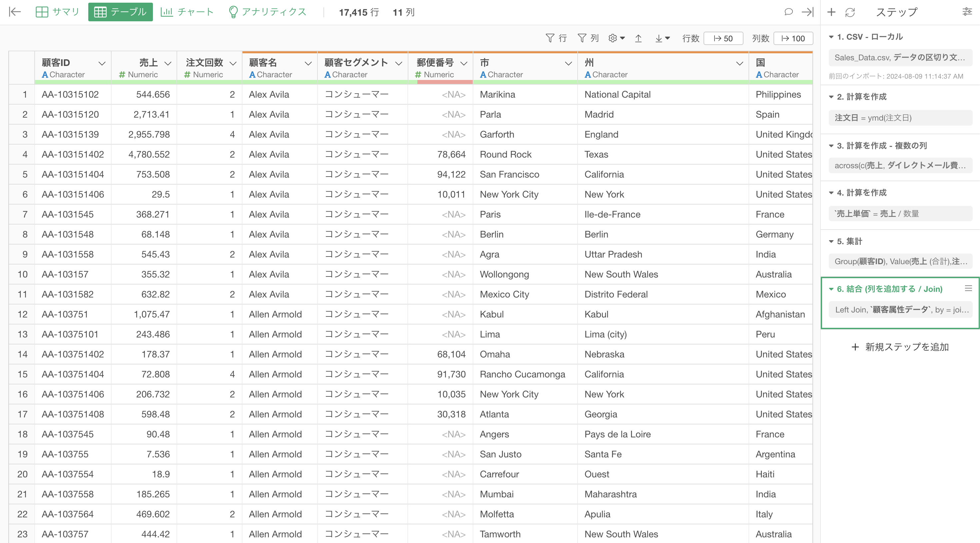This screenshot has height=543, width=980.
Task: Open the Left Join 顧客属性データ step
Action: (x=900, y=309)
